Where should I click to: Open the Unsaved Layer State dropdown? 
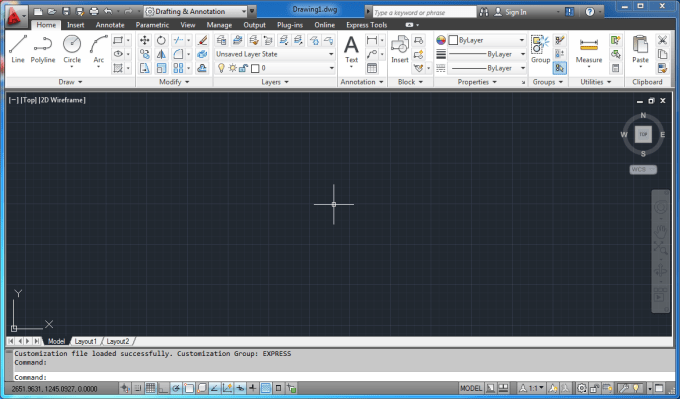point(275,54)
